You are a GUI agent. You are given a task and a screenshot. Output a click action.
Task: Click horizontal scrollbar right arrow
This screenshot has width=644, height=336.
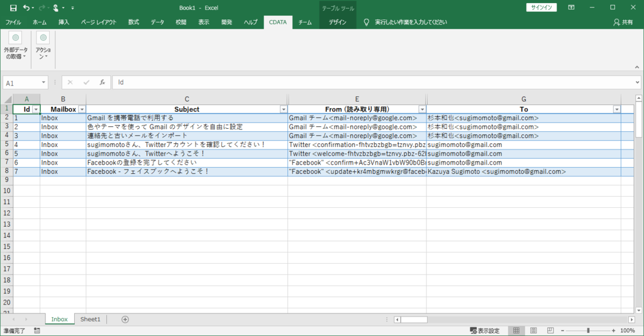[x=631, y=320]
